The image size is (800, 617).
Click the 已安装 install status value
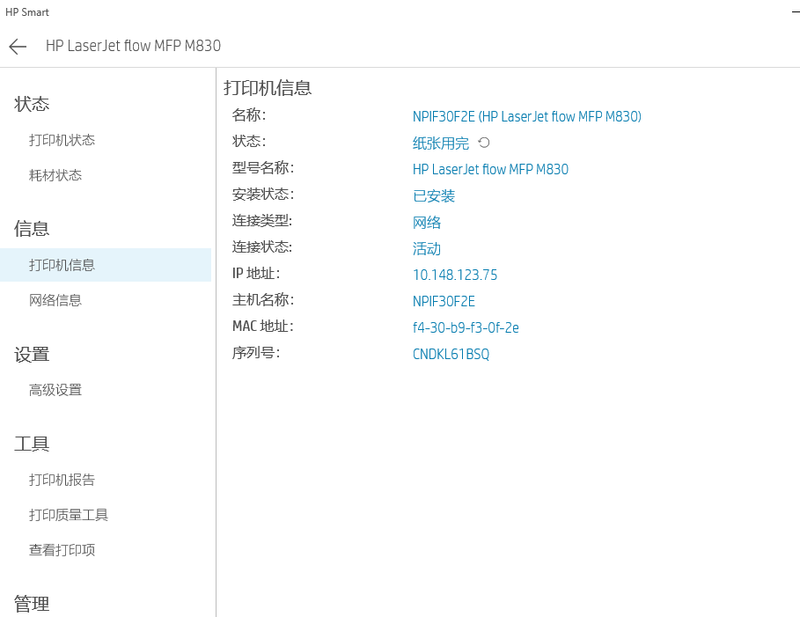tap(434, 196)
